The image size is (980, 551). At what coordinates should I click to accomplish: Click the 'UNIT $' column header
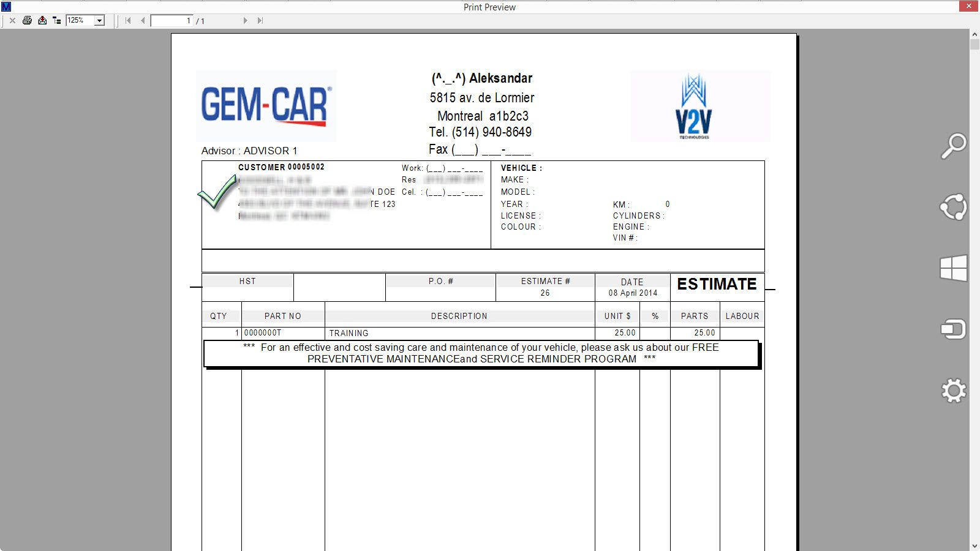pyautogui.click(x=617, y=316)
